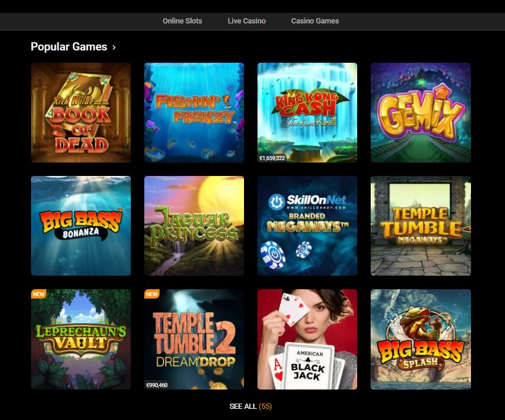Viewport: 505px width, 420px height.
Task: Expand Popular Games via chevron arrow
Action: [114, 48]
